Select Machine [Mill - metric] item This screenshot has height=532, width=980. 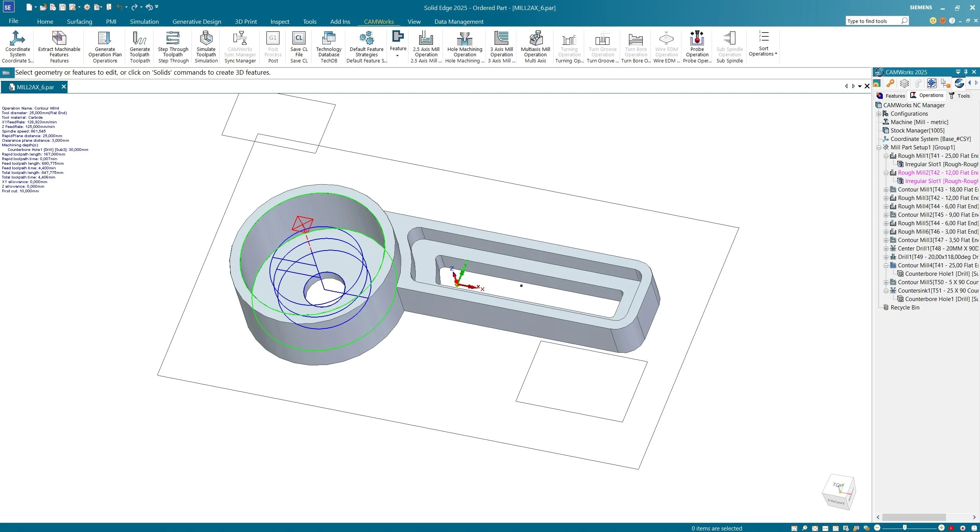click(x=919, y=122)
